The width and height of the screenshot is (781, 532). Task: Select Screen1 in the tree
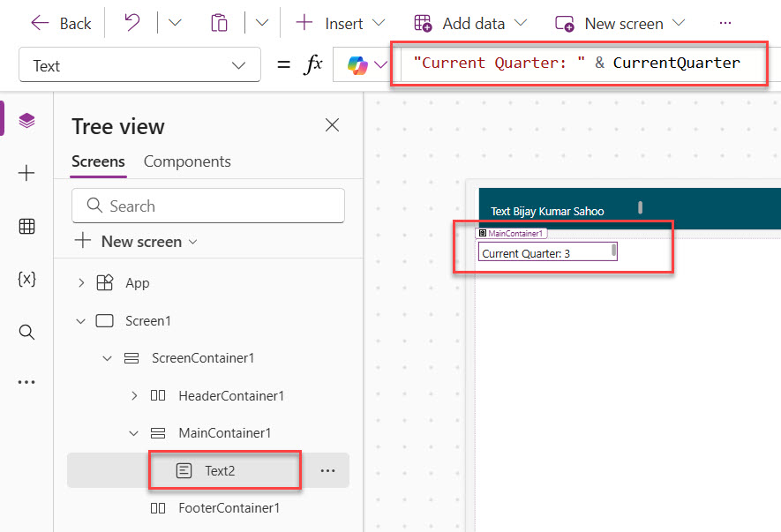click(x=148, y=321)
